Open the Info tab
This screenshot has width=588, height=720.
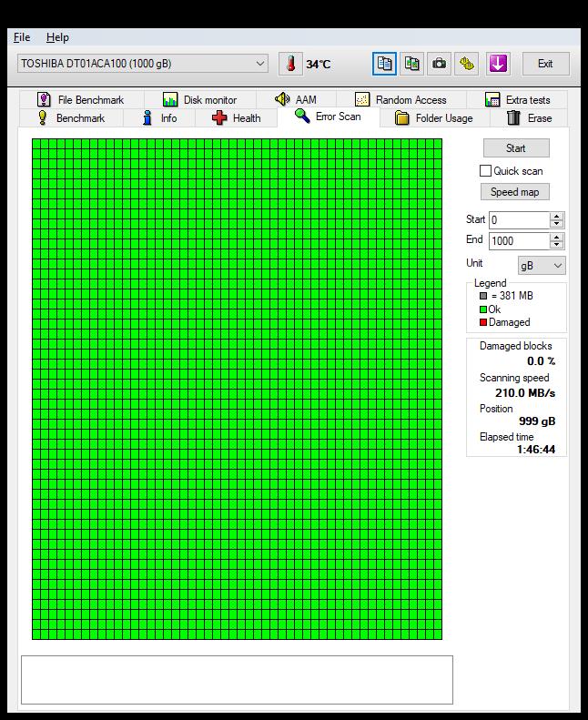pos(159,118)
